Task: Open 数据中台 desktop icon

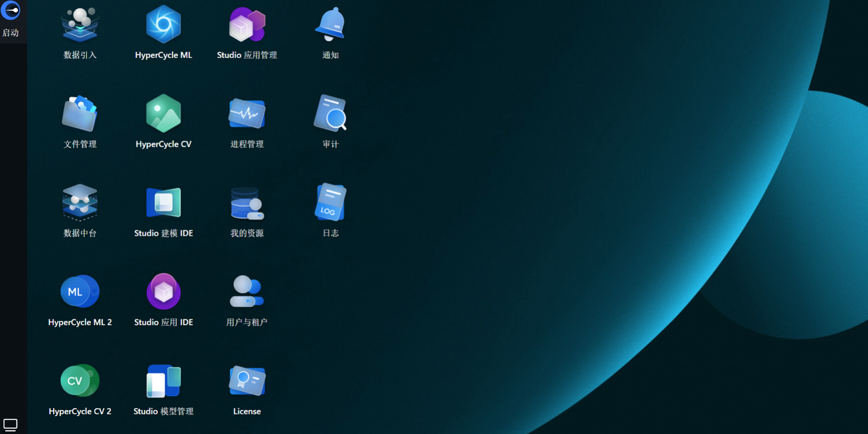Action: point(80,203)
